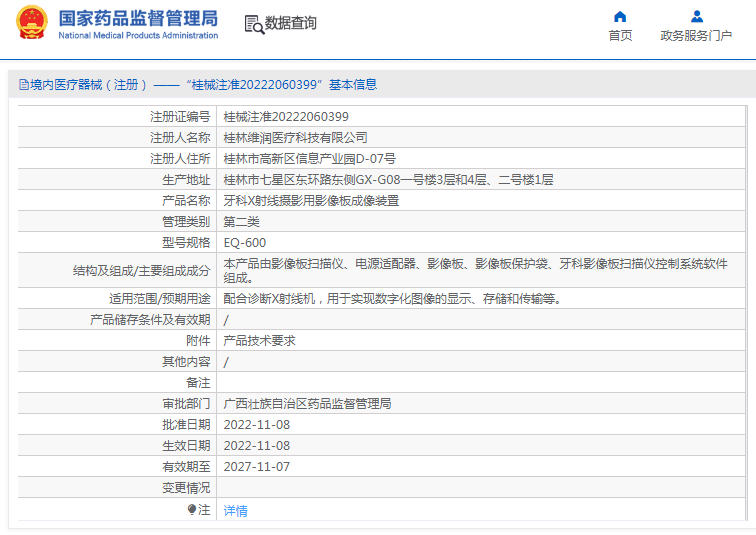Select 广西壮族自治区药品监督管理局 cell

pos(307,403)
